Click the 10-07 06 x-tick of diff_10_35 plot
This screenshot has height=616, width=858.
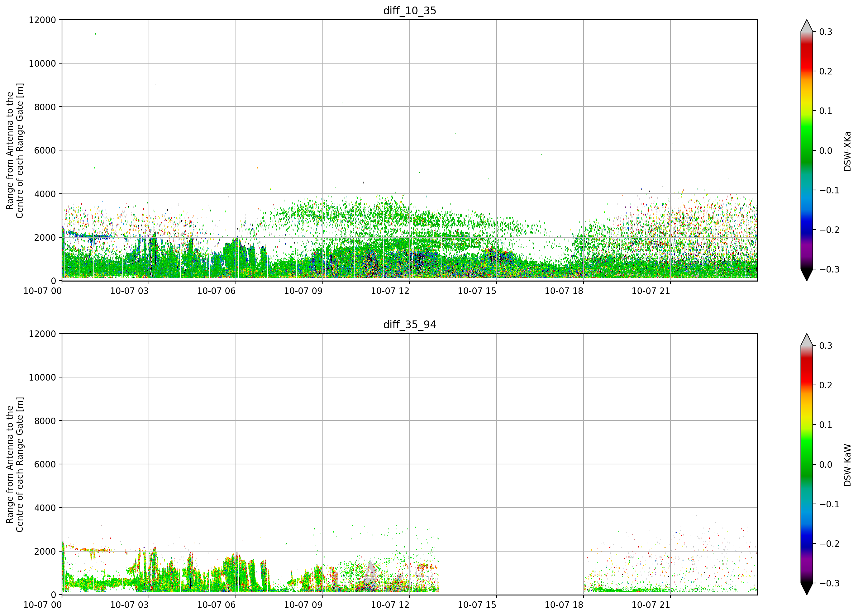coord(217,291)
